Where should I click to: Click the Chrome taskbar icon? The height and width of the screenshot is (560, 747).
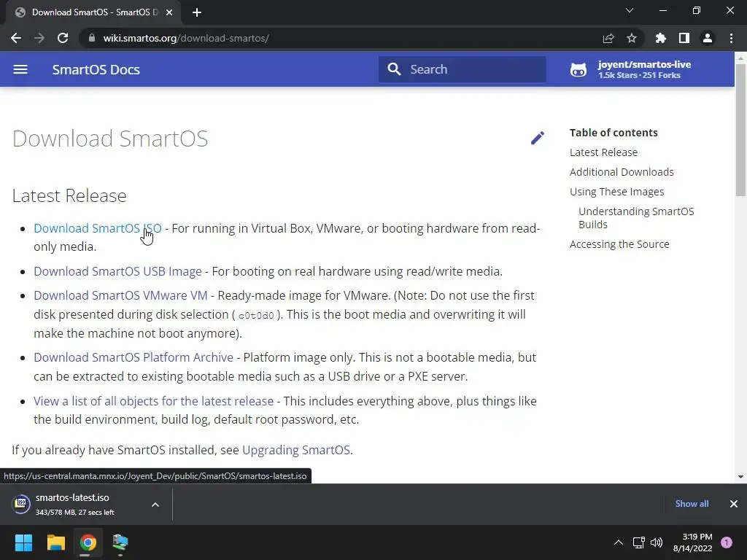coord(88,542)
